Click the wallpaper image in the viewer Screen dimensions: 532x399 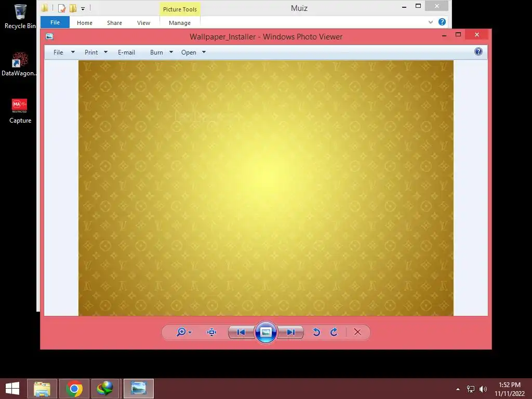coord(265,188)
